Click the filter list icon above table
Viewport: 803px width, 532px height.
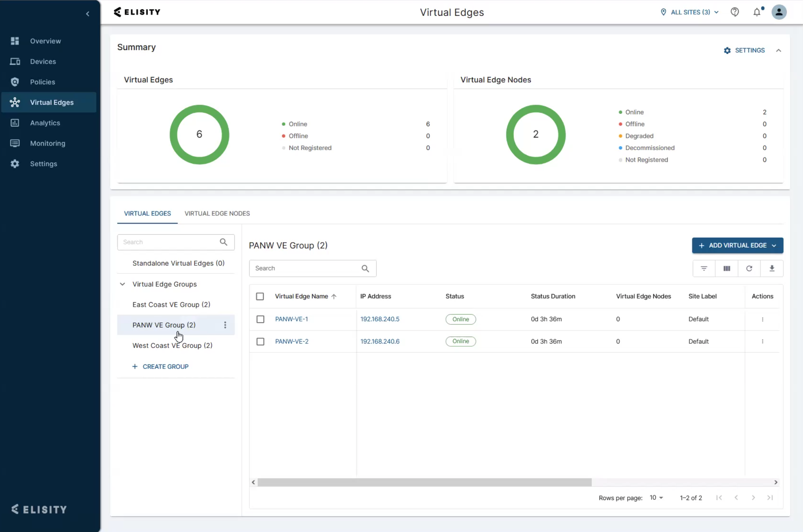coord(704,268)
